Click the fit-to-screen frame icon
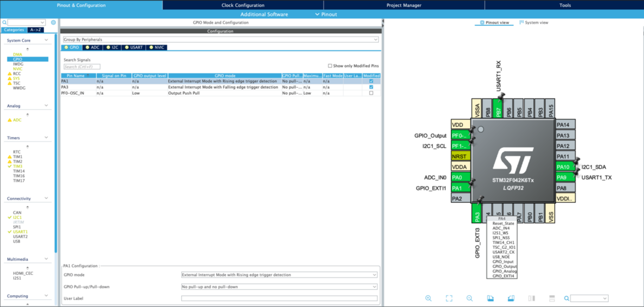The image size is (644, 307). (449, 299)
